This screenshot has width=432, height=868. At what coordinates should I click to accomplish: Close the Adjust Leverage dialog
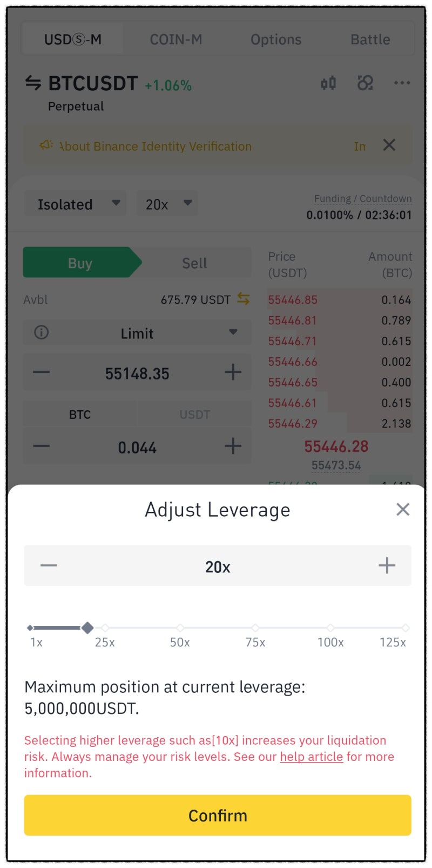pos(403,509)
